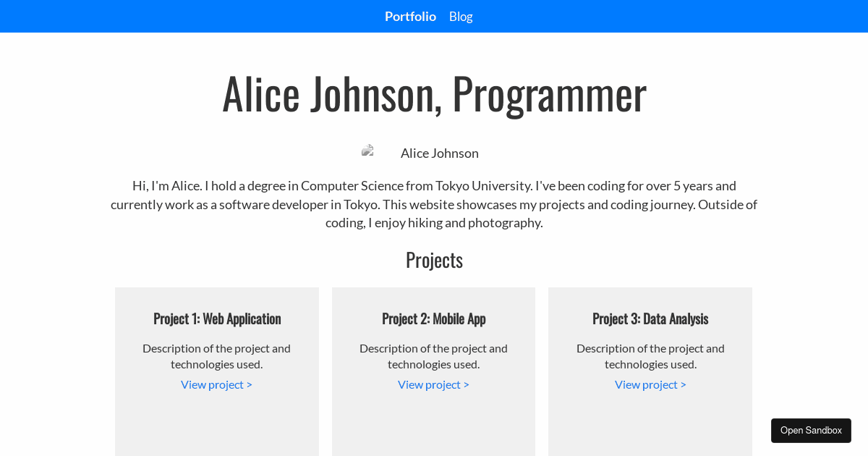Click Project 2: Mobile App title
868x456 pixels.
[x=433, y=318]
